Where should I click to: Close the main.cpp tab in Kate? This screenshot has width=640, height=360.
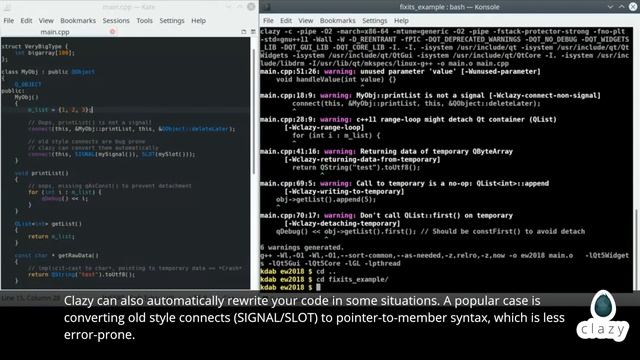tap(113, 31)
